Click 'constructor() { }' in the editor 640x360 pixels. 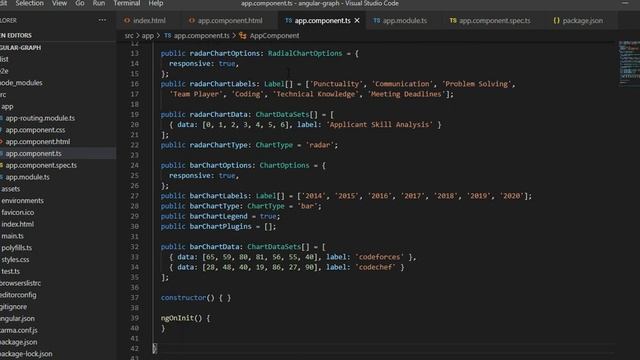pyautogui.click(x=196, y=298)
